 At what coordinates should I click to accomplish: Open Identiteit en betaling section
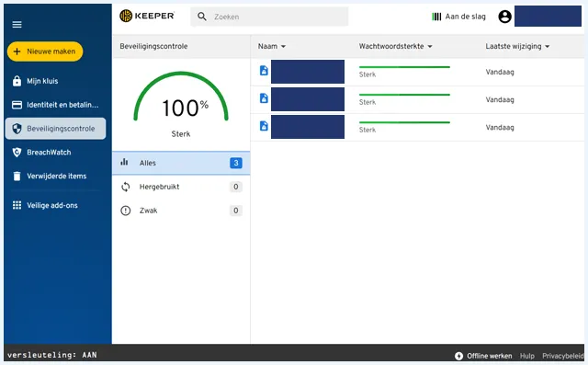[x=55, y=105]
